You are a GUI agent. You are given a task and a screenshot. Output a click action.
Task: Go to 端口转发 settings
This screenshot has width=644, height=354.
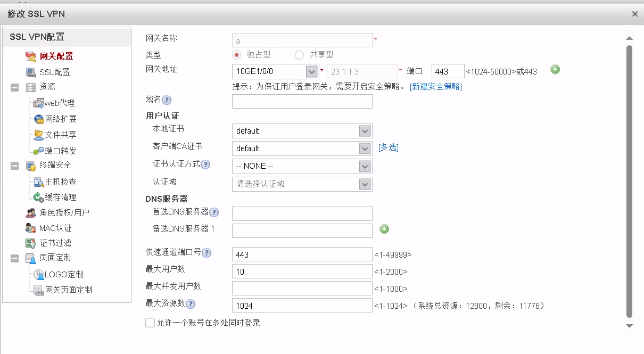point(61,151)
